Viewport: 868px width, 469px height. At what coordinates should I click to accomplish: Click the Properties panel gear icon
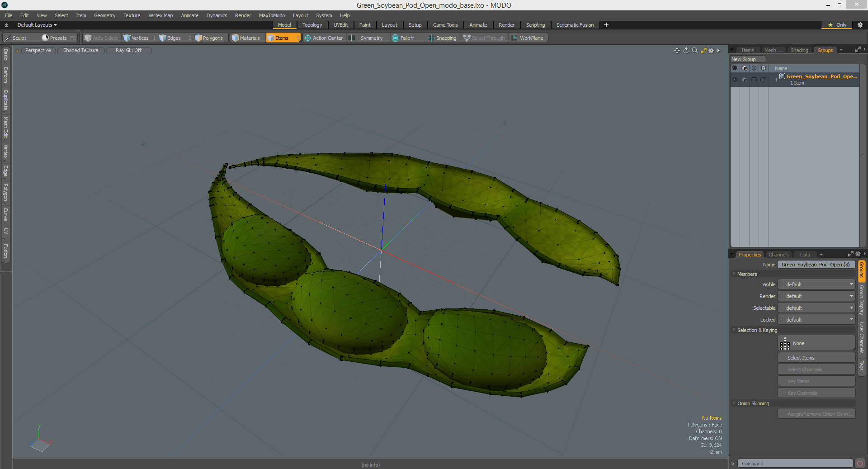[x=858, y=254]
